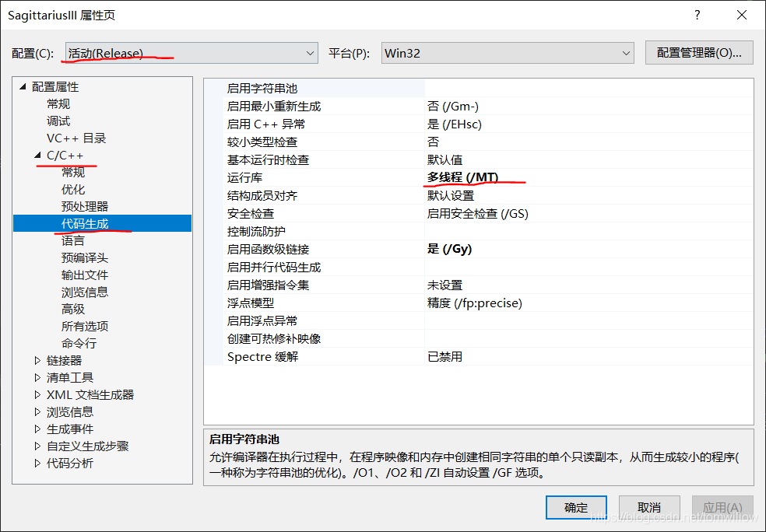Select 常规 under 配置属性
Screen dimensions: 766x532
[58, 104]
